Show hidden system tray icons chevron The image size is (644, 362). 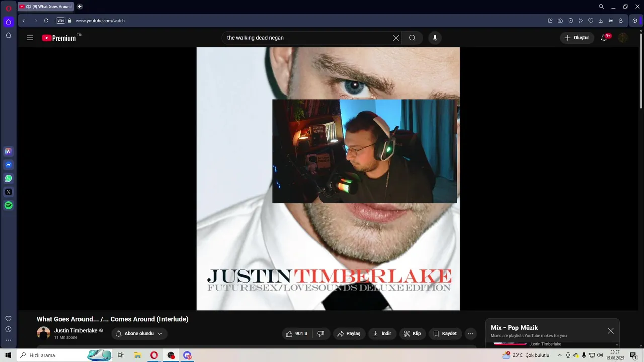pos(559,355)
